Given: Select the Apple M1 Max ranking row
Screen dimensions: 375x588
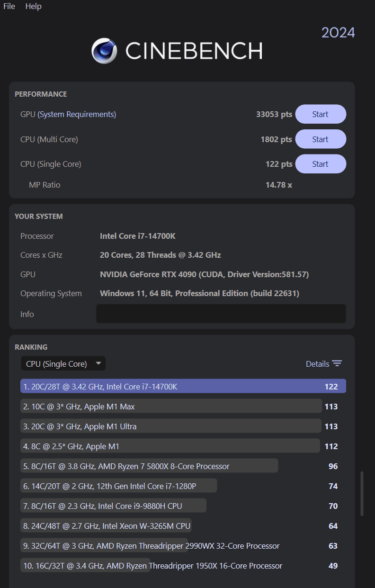Looking at the screenshot, I should pos(183,407).
